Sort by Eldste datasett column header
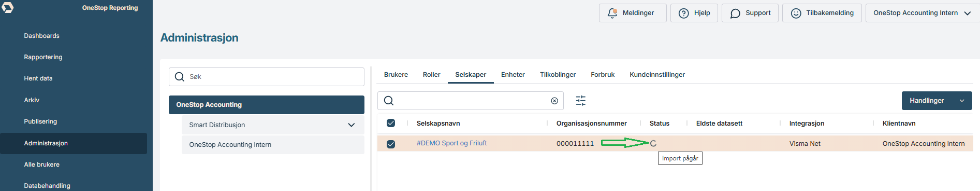This screenshot has height=191, width=980. (x=719, y=124)
